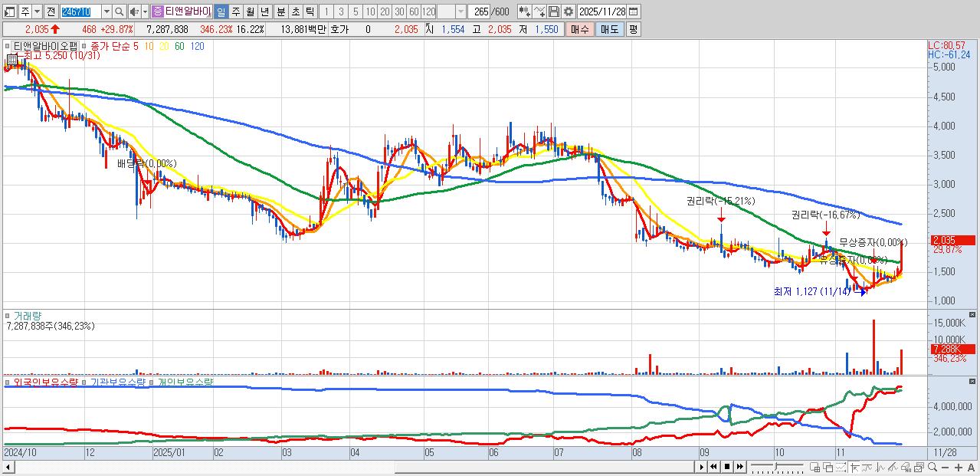Click the 개인보유수량 legend label

click(x=185, y=382)
